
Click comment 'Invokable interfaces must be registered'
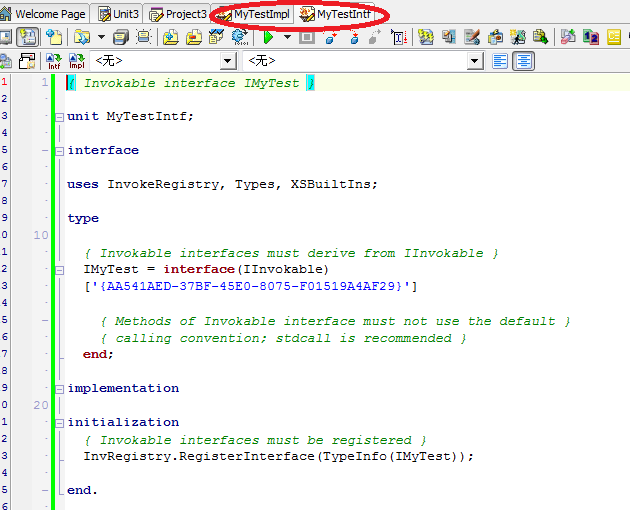[x=255, y=440]
